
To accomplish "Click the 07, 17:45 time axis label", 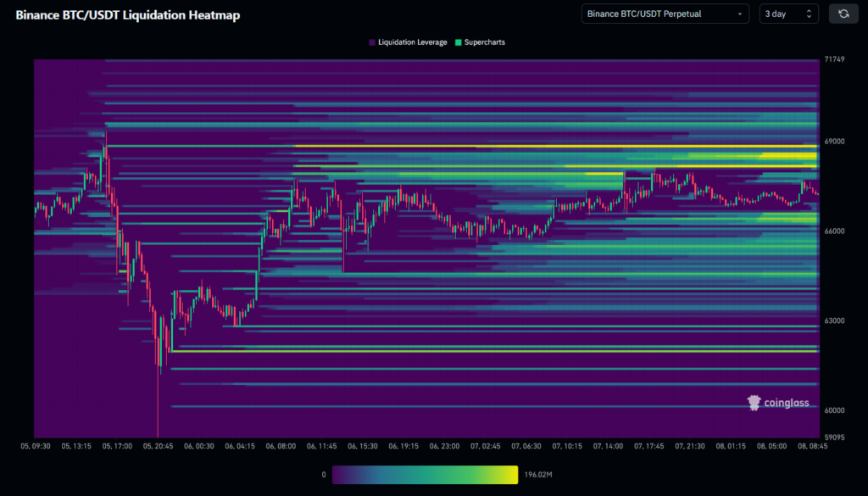I will [648, 446].
